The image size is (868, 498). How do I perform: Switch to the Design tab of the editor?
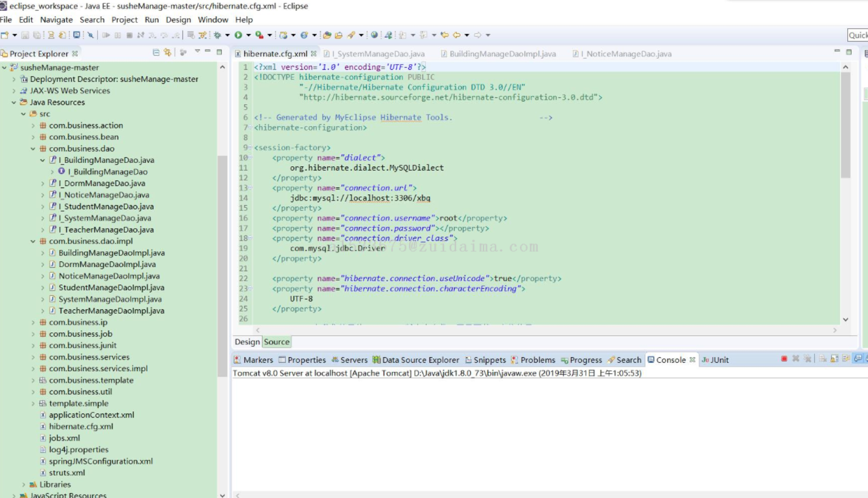(x=247, y=341)
